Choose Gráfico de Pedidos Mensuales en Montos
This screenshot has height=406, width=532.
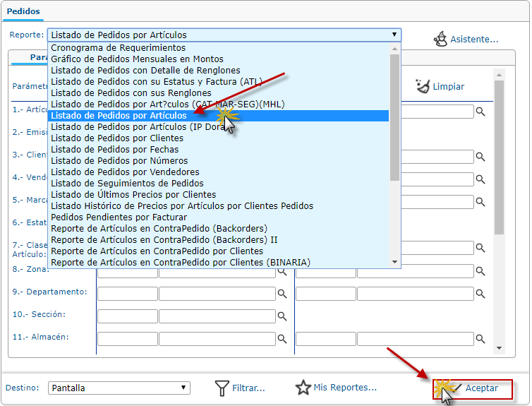click(219, 59)
